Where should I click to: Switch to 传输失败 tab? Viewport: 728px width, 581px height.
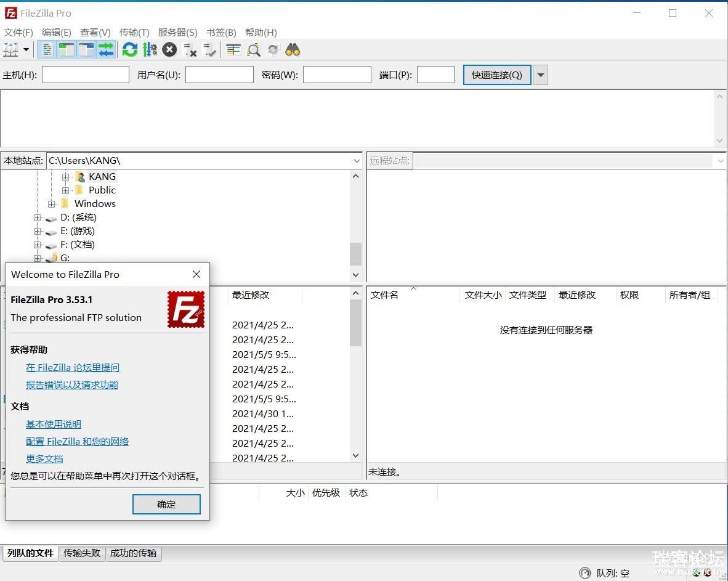point(82,553)
